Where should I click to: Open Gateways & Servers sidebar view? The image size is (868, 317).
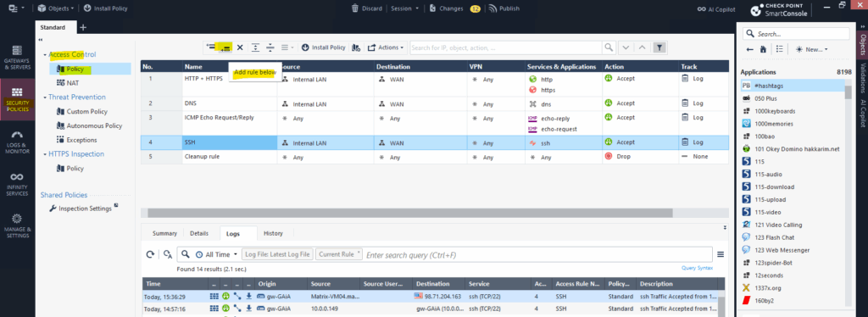(x=17, y=58)
